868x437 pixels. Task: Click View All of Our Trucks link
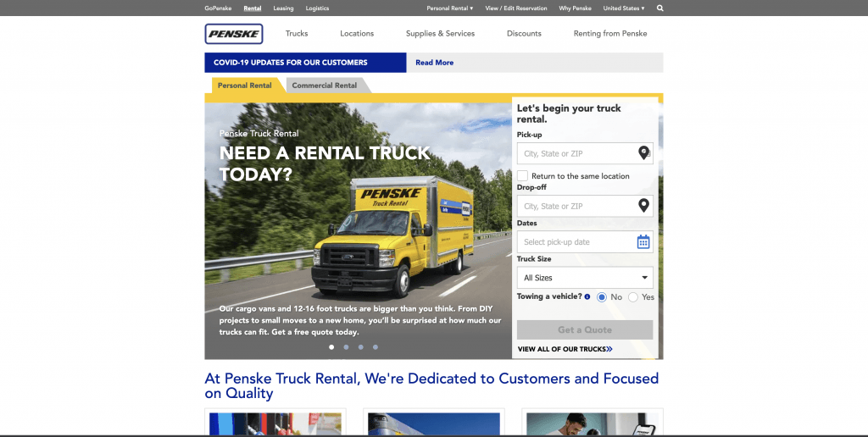[565, 349]
